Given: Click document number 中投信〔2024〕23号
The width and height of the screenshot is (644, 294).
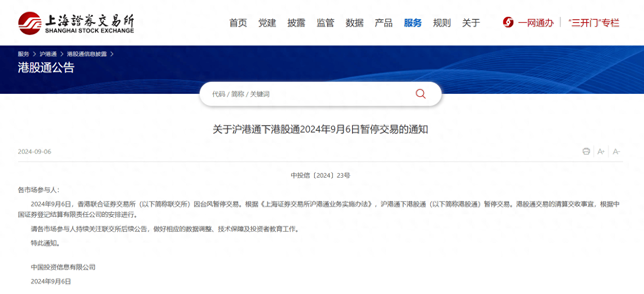Looking at the screenshot, I should [320, 176].
